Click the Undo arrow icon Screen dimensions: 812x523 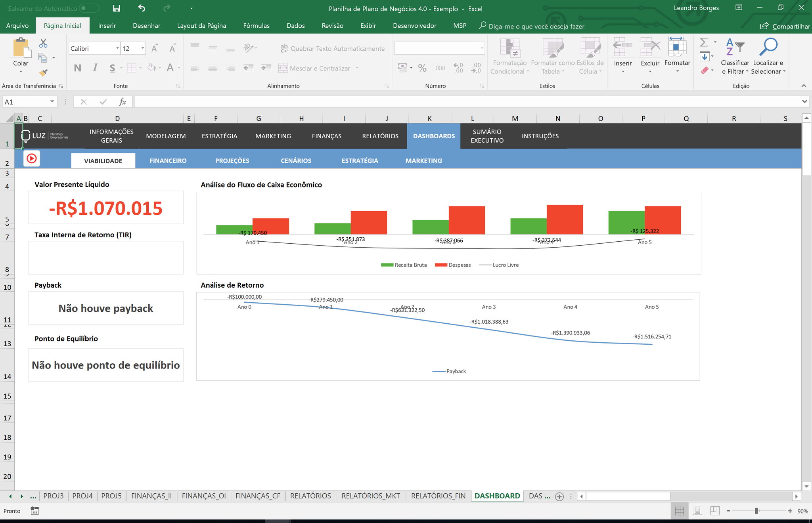coord(142,8)
